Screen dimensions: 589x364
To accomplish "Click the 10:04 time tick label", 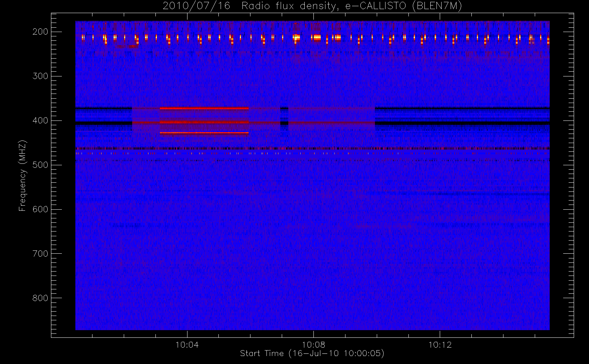I will pyautogui.click(x=187, y=345).
